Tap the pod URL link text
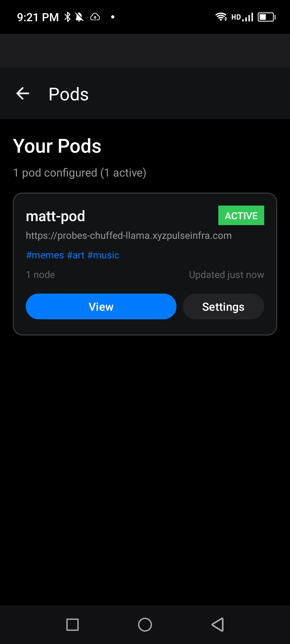 point(129,236)
